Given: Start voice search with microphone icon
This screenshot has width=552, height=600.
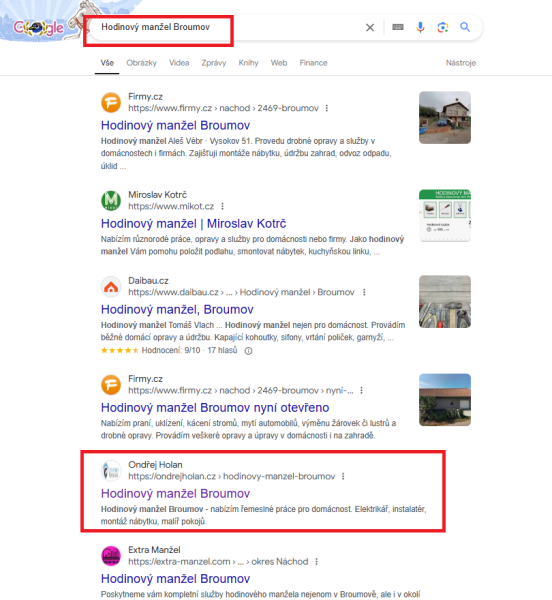Looking at the screenshot, I should point(420,27).
